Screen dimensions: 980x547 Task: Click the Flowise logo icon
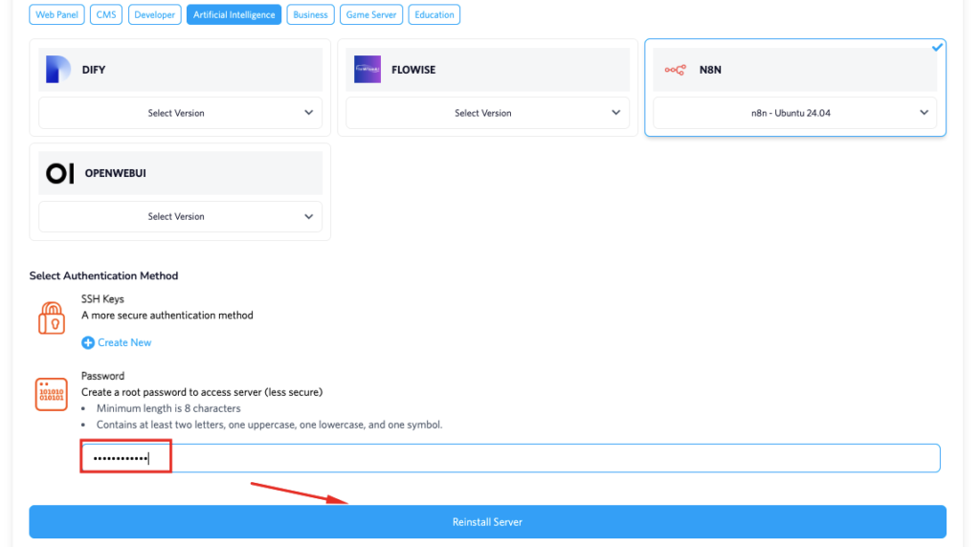(x=367, y=69)
